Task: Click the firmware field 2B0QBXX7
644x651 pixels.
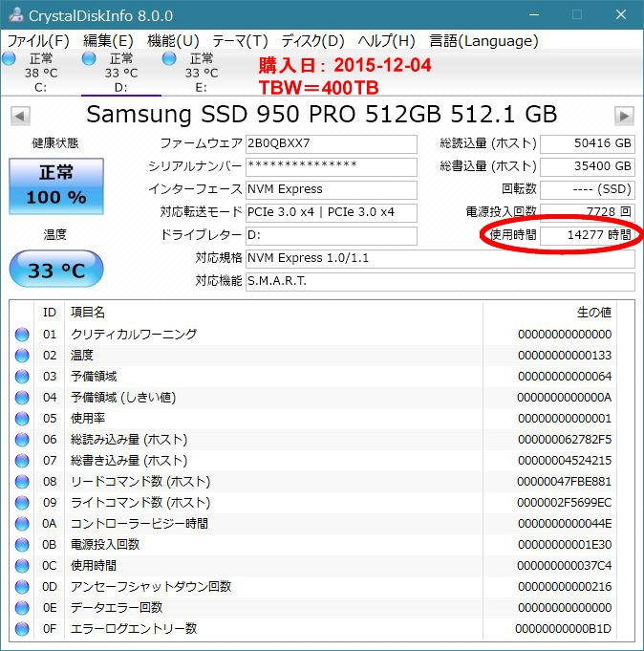Action: click(332, 144)
